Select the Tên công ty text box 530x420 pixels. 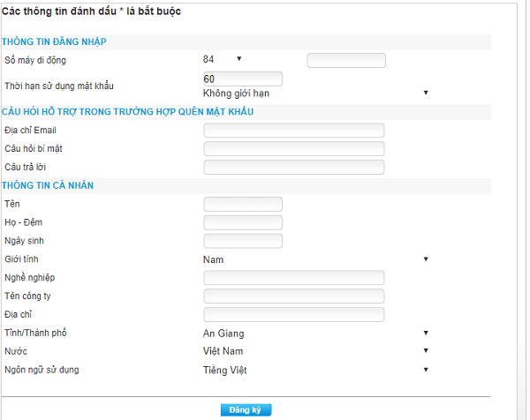[293, 296]
